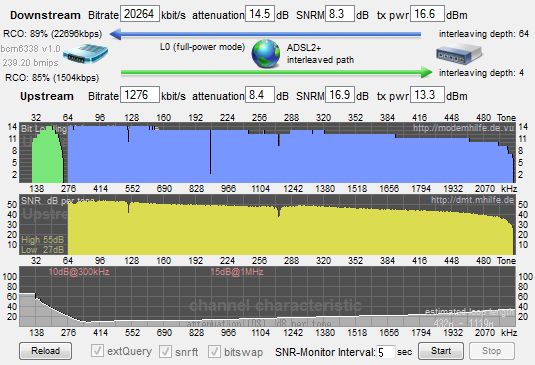The image size is (535, 365).
Task: Select the downstream bitrate field 20264
Action: coord(140,14)
